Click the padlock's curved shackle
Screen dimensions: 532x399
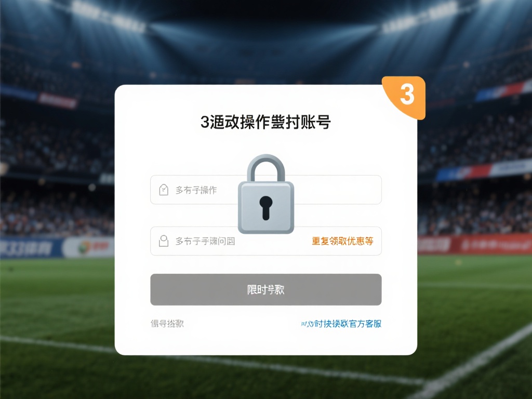coord(265,165)
